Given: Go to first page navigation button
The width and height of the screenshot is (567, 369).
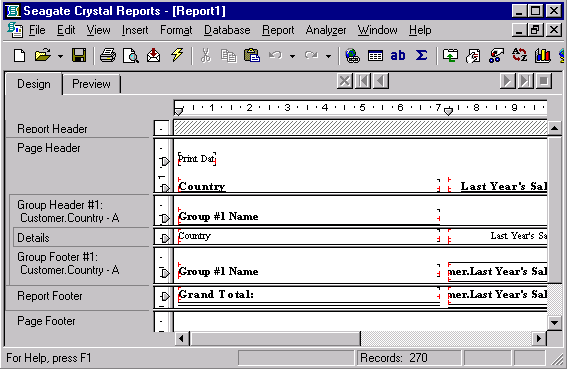Looking at the screenshot, I should 363,81.
